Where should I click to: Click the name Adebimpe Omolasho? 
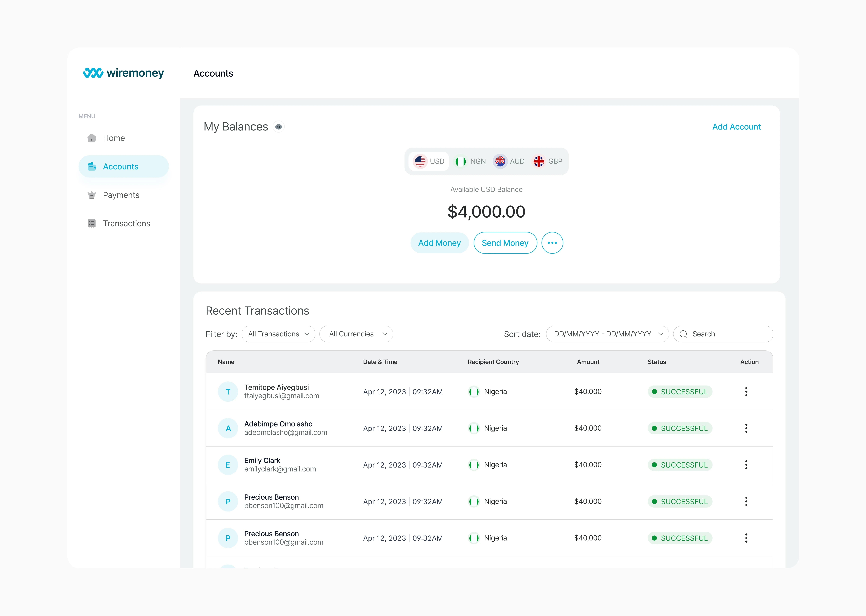tap(278, 424)
